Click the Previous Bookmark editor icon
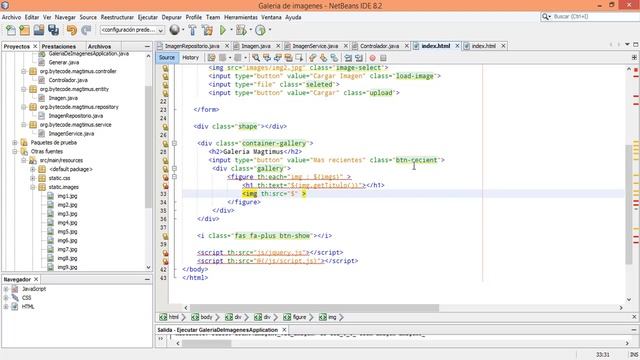The height and width of the screenshot is (360, 640). tap(313, 58)
